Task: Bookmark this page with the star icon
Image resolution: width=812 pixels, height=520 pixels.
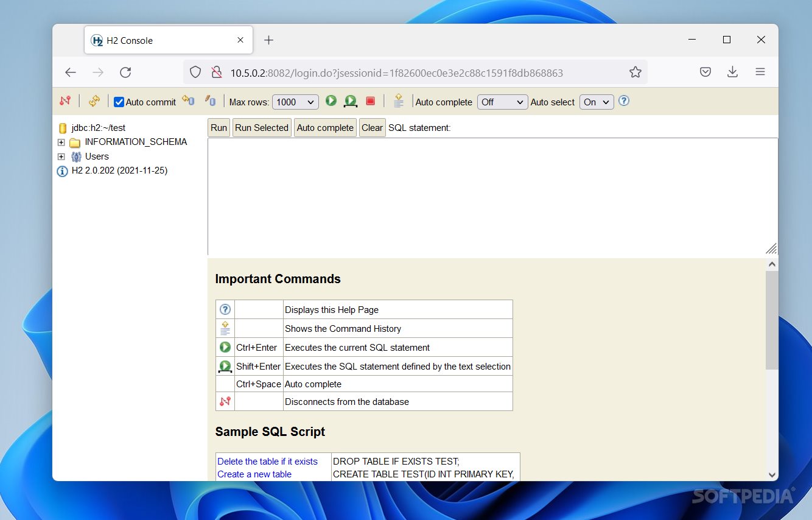Action: pyautogui.click(x=635, y=72)
